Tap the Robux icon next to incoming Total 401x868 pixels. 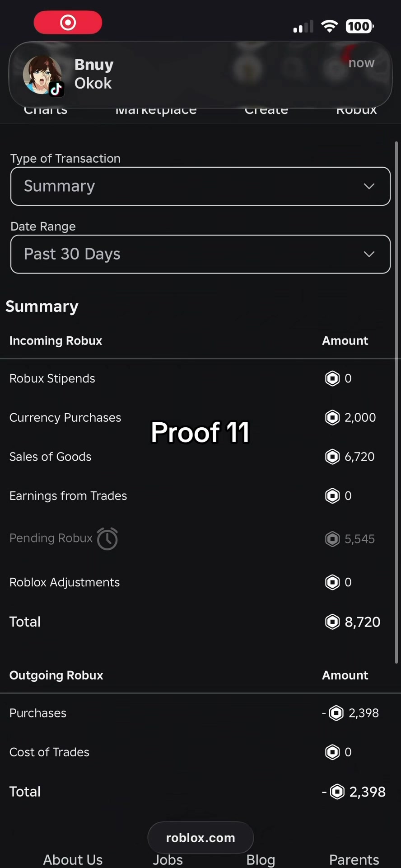pos(332,622)
